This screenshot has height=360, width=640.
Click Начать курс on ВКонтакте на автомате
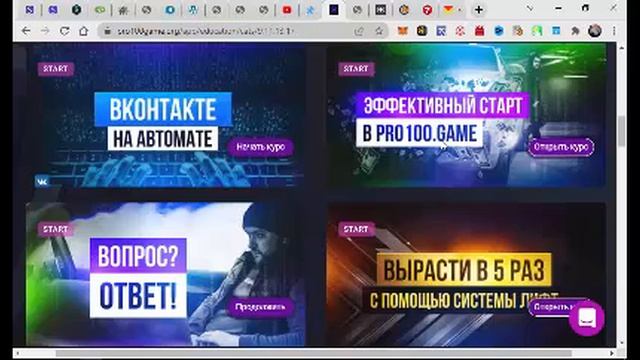[x=260, y=147]
